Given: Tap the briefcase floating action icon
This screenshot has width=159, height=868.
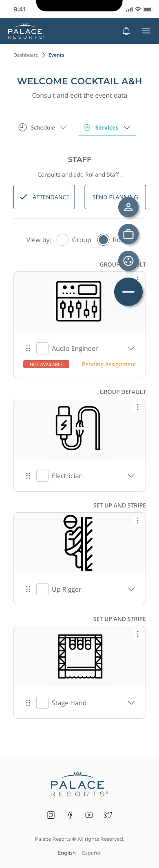Looking at the screenshot, I should (128, 234).
